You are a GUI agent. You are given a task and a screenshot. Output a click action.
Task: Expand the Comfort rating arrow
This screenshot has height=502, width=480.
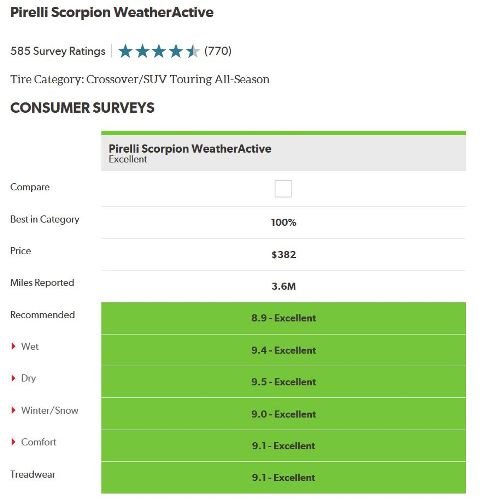[13, 442]
